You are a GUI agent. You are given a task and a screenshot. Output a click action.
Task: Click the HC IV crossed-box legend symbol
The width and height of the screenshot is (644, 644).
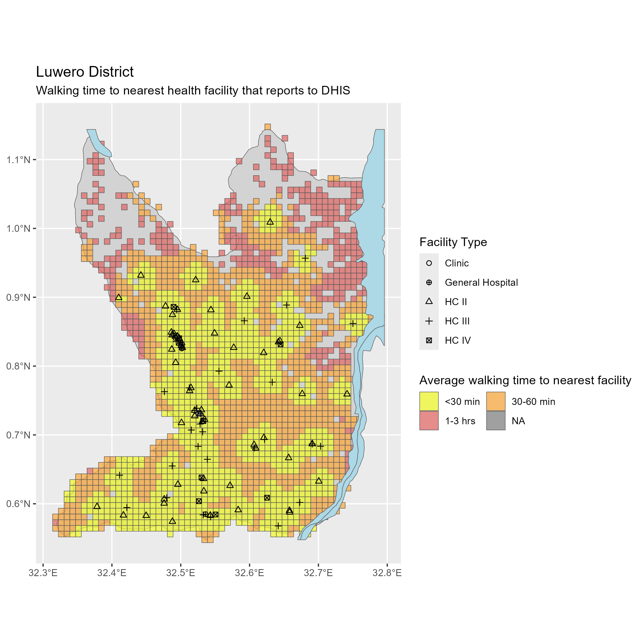pyautogui.click(x=429, y=340)
